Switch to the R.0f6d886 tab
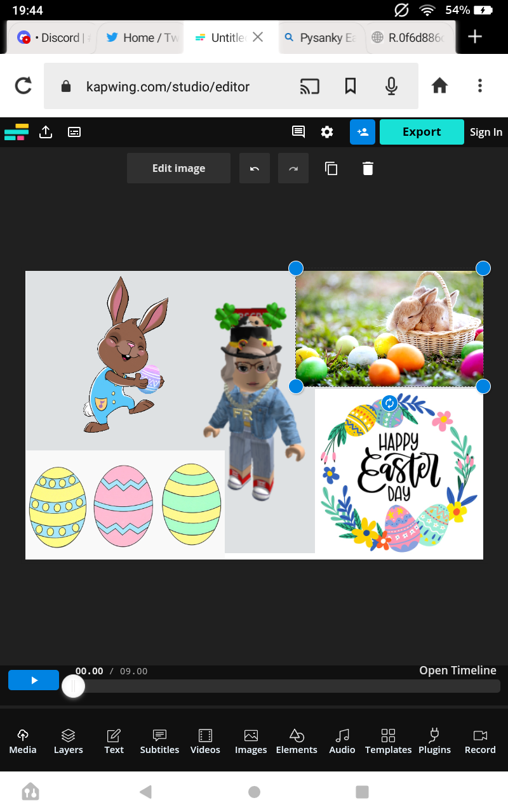The width and height of the screenshot is (508, 812). [x=410, y=37]
